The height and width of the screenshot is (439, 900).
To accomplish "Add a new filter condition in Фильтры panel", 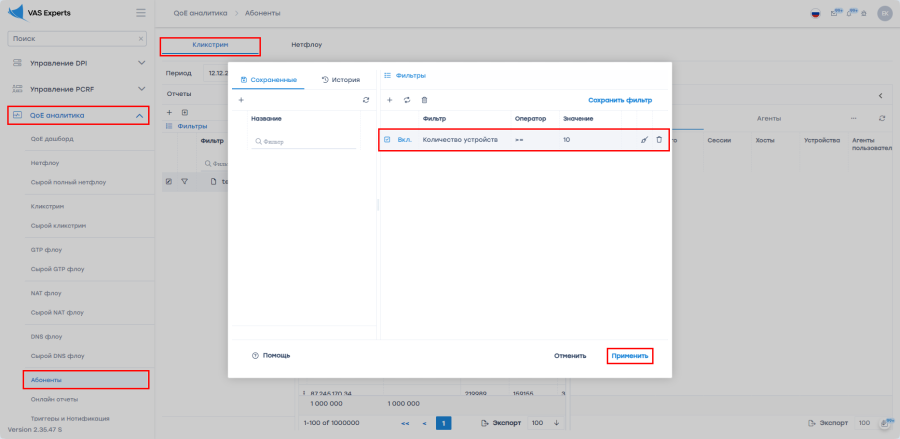I will point(389,100).
